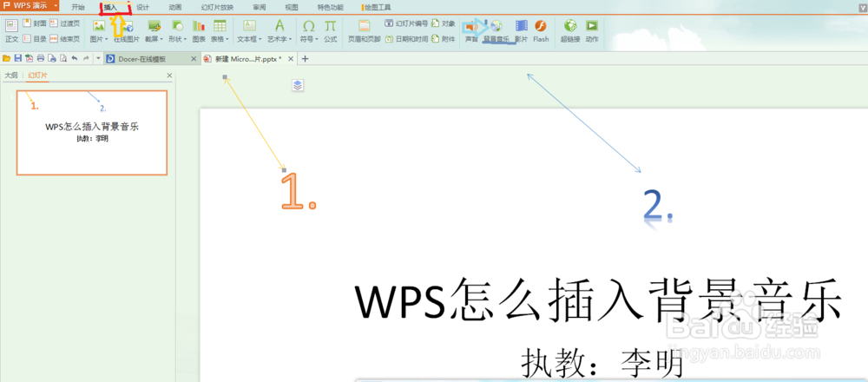The image size is (868, 382).
Task: Add an 动作 action setting
Action: tap(592, 31)
